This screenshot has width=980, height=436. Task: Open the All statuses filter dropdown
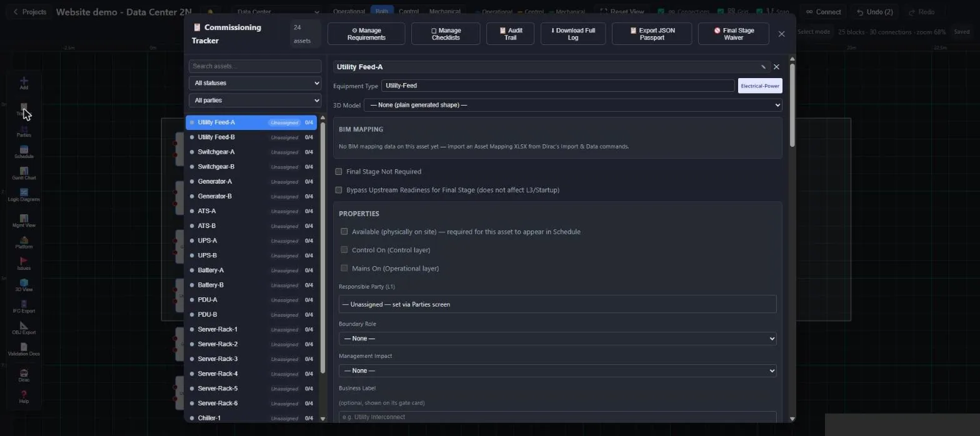(255, 83)
